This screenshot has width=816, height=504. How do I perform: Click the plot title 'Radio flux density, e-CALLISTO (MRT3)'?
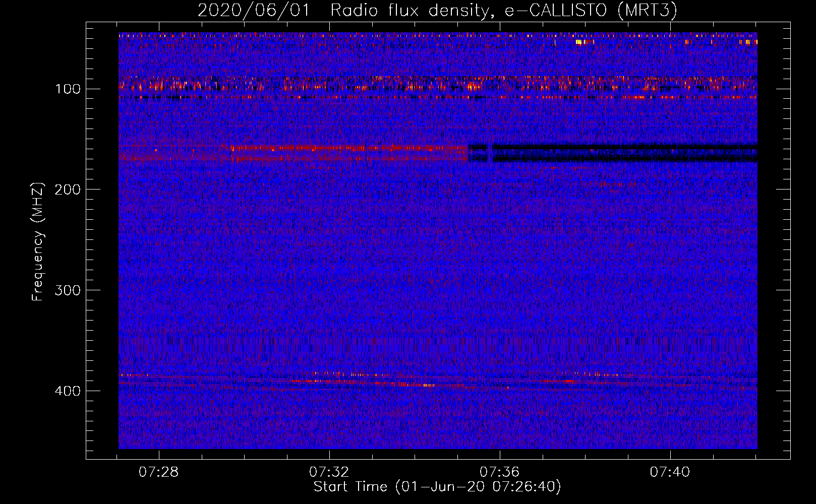click(503, 11)
